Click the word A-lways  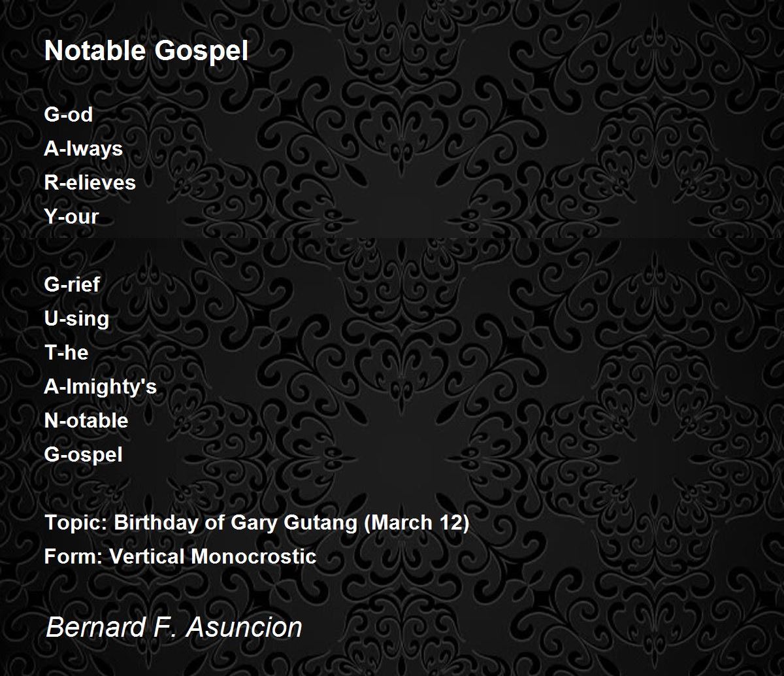84,149
